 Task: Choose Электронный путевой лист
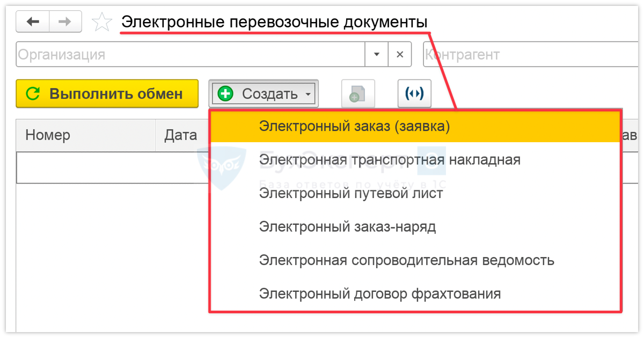tap(415, 193)
